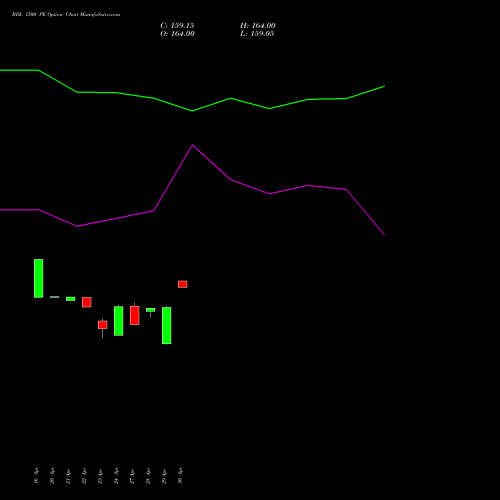Click the lowest dip of the green line
Viewport: 500px width, 500px height.
[192, 111]
